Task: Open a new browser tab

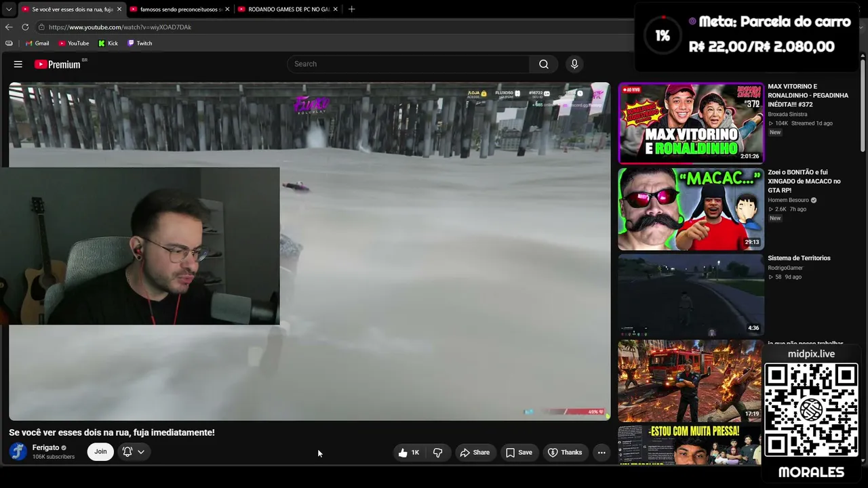Action: [351, 9]
